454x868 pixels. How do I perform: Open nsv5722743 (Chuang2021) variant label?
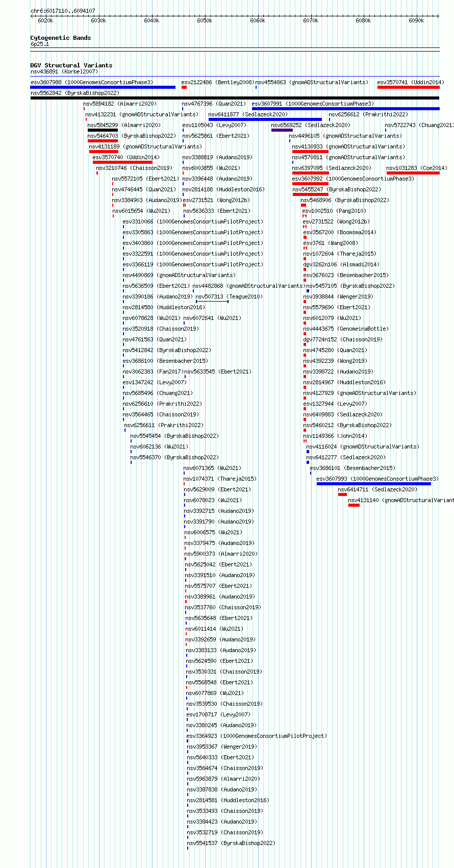pos(419,125)
